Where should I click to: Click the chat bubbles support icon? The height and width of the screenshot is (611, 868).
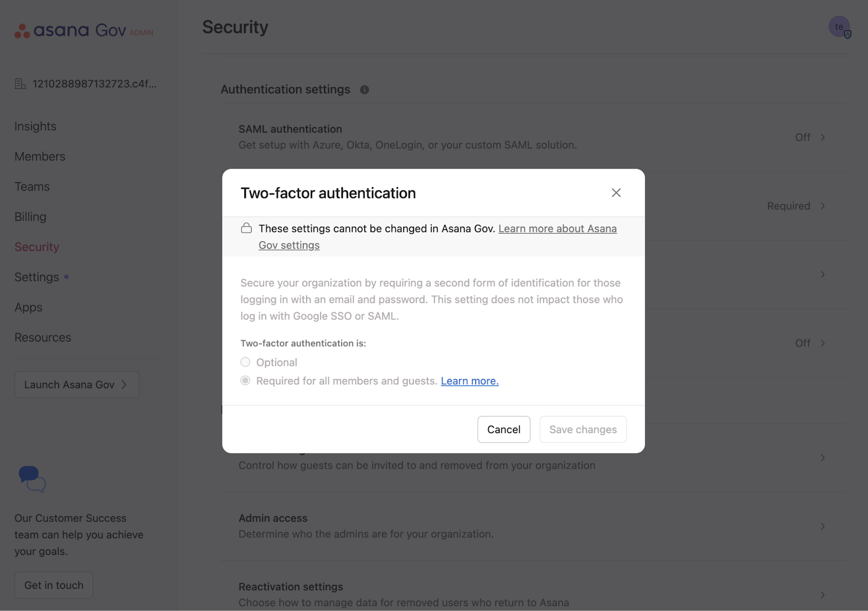(32, 479)
